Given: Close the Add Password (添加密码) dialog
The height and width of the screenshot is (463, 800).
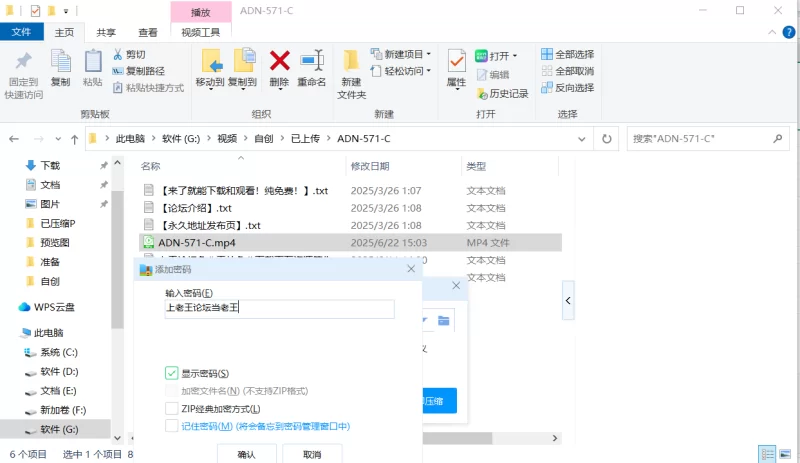Looking at the screenshot, I should [411, 269].
